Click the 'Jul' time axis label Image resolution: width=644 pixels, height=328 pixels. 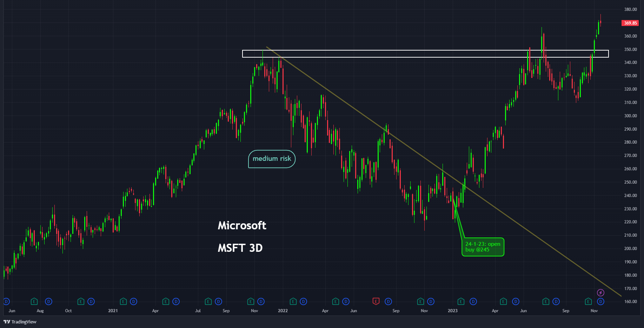click(198, 311)
